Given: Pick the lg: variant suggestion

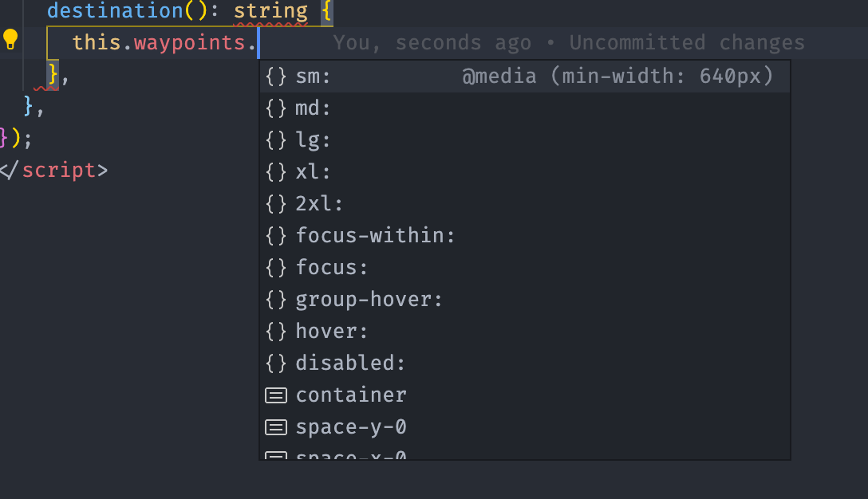Looking at the screenshot, I should click(x=525, y=140).
